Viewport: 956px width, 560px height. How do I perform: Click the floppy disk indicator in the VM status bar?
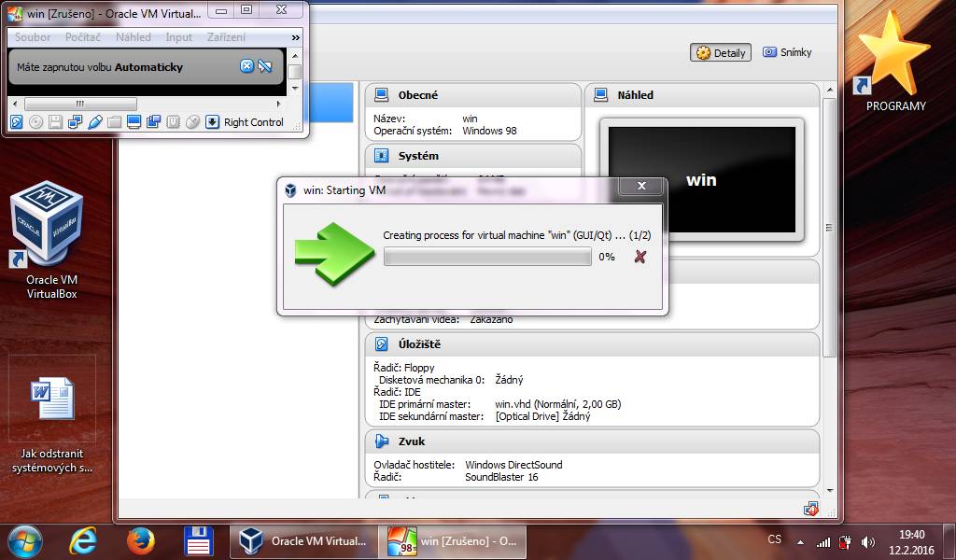55,122
